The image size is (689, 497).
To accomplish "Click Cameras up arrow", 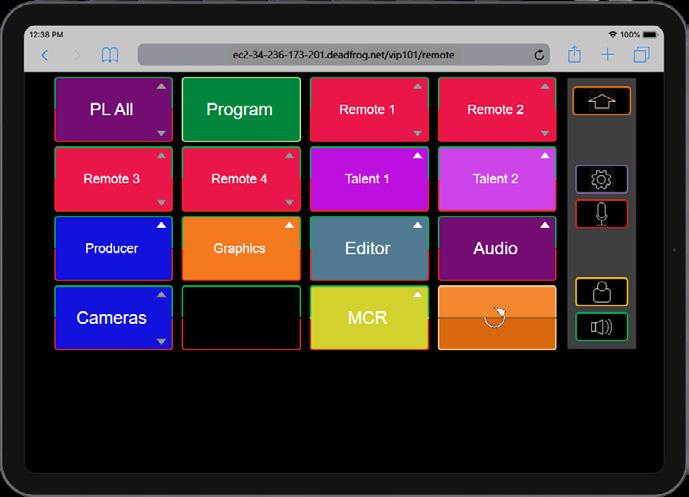I will [161, 294].
